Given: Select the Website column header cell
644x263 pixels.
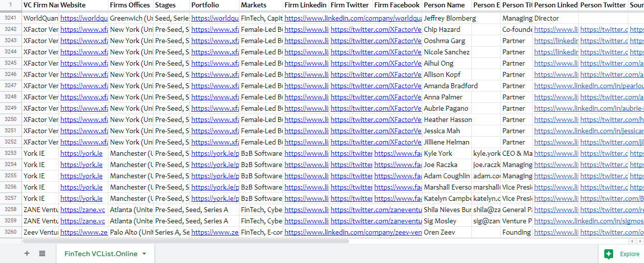Looking at the screenshot, I should tap(83, 5).
